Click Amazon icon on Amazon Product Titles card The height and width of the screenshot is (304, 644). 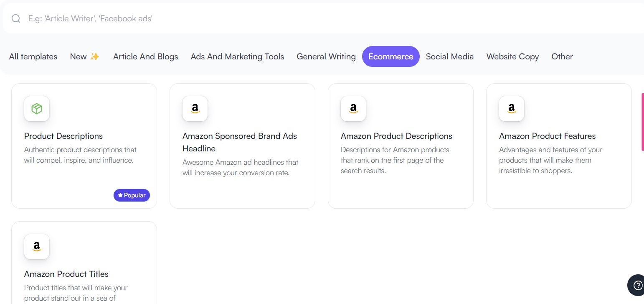[37, 247]
